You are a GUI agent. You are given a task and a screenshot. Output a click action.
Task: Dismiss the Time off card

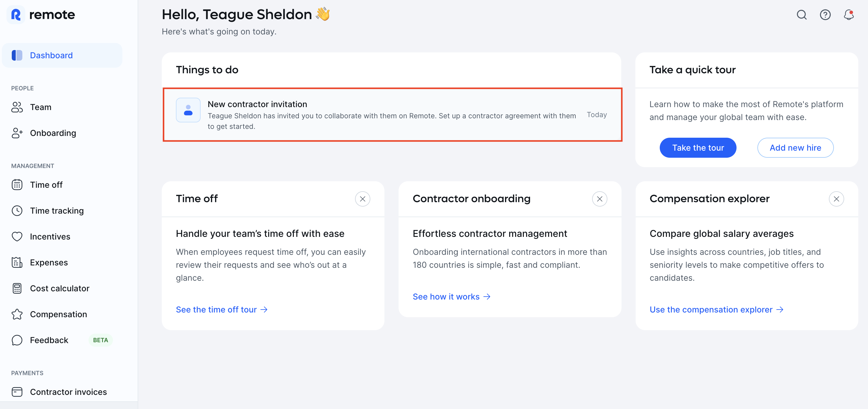(x=363, y=199)
